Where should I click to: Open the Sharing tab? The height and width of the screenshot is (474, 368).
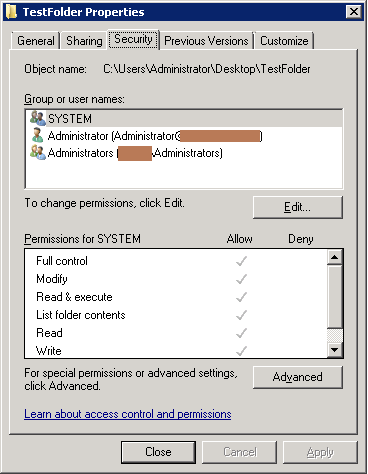(84, 41)
